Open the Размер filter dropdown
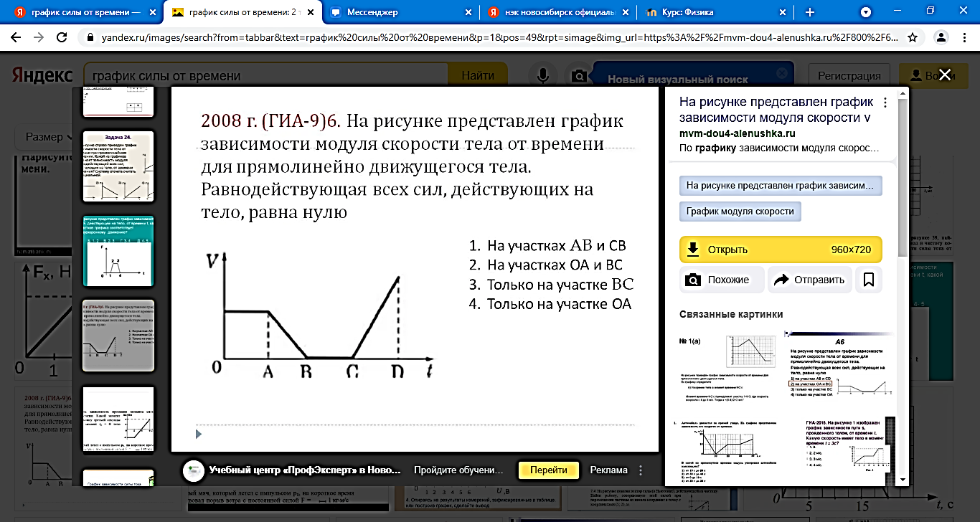980x522 pixels. (48, 136)
